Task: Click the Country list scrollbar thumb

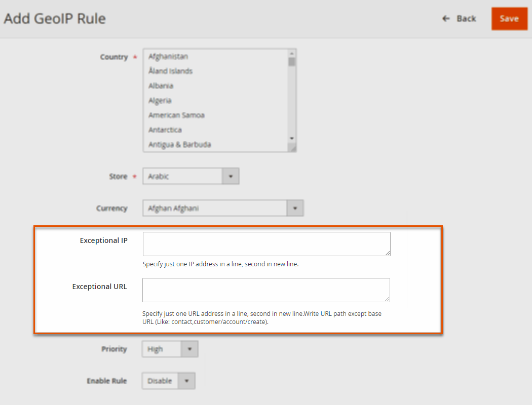Action: [x=292, y=62]
